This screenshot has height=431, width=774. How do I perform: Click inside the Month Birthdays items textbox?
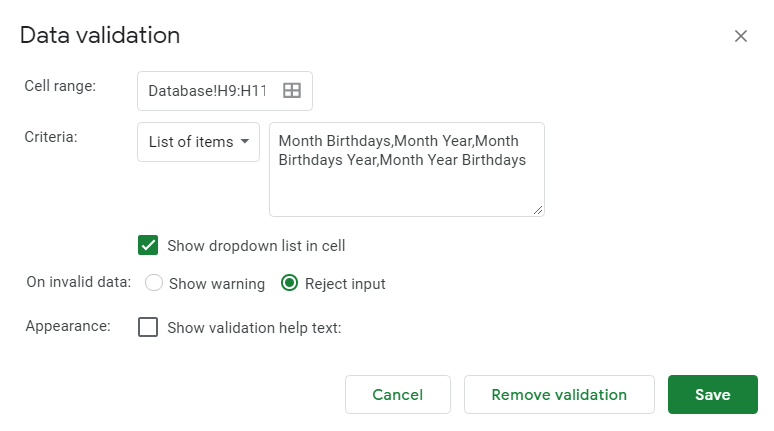pyautogui.click(x=407, y=169)
